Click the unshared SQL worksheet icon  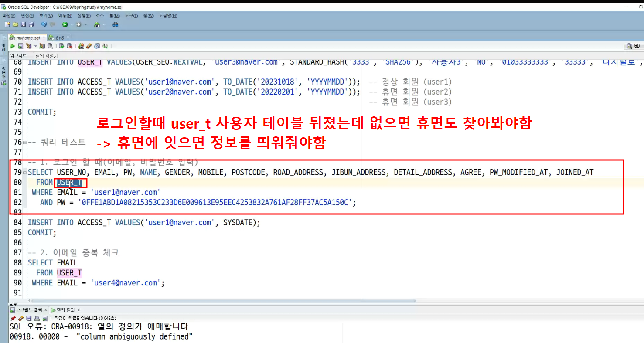pyautogui.click(x=81, y=46)
